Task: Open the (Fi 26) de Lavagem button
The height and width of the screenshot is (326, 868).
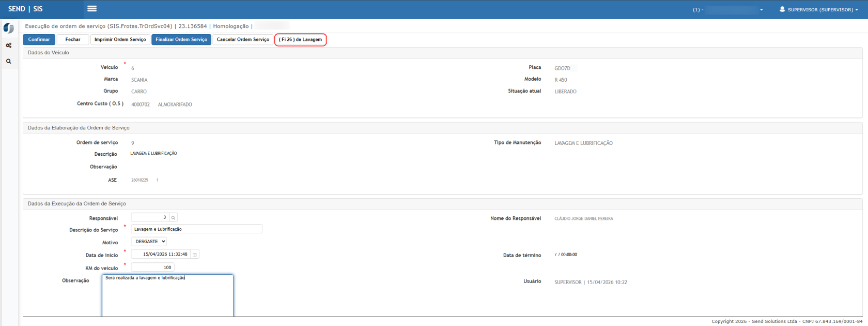Action: [300, 40]
